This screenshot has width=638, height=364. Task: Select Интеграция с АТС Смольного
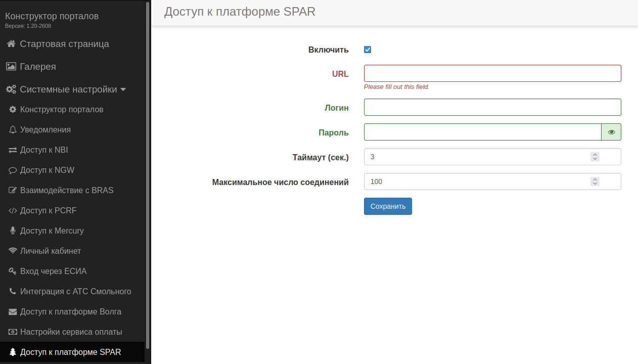[72, 291]
